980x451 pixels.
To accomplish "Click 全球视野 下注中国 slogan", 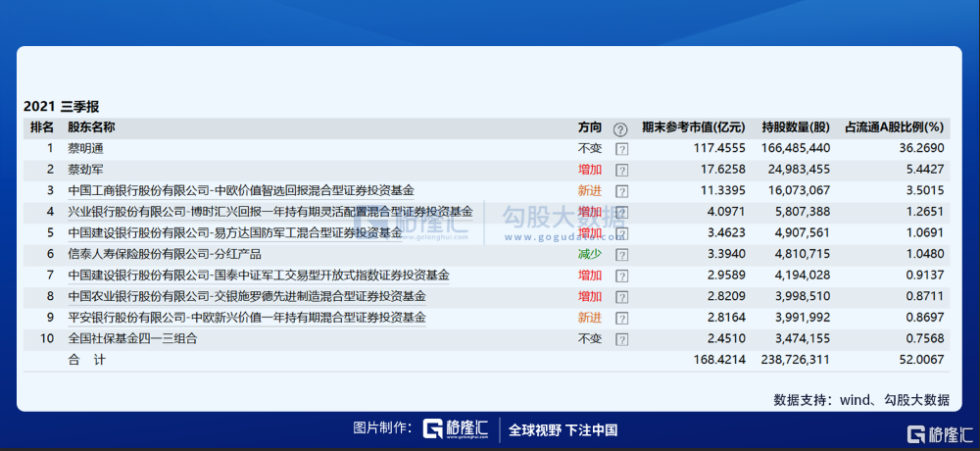I will coord(563,429).
